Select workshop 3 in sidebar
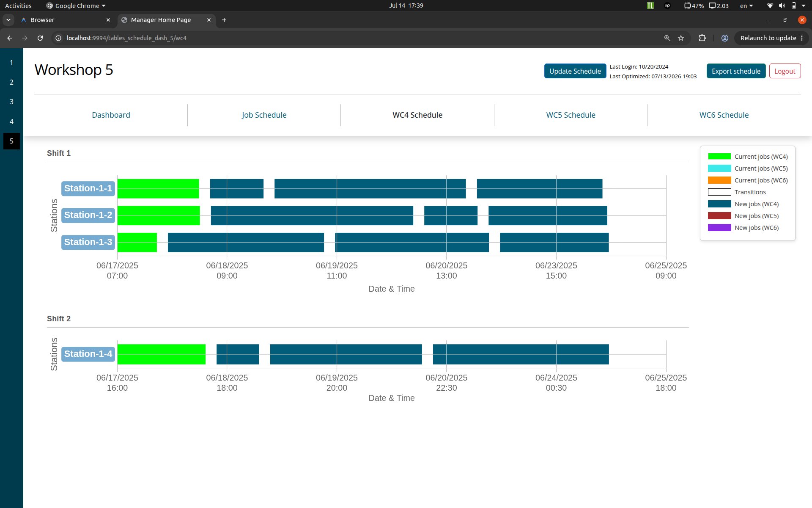 click(x=11, y=102)
